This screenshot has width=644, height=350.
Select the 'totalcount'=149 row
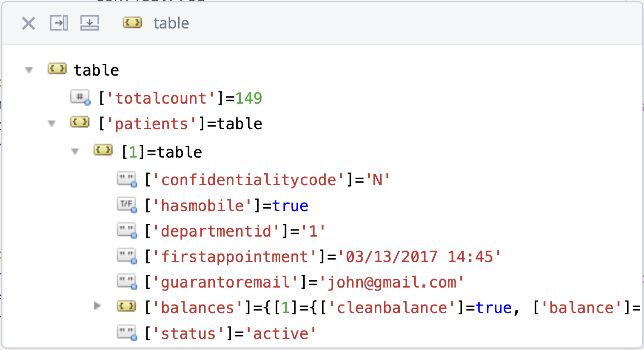[x=180, y=98]
